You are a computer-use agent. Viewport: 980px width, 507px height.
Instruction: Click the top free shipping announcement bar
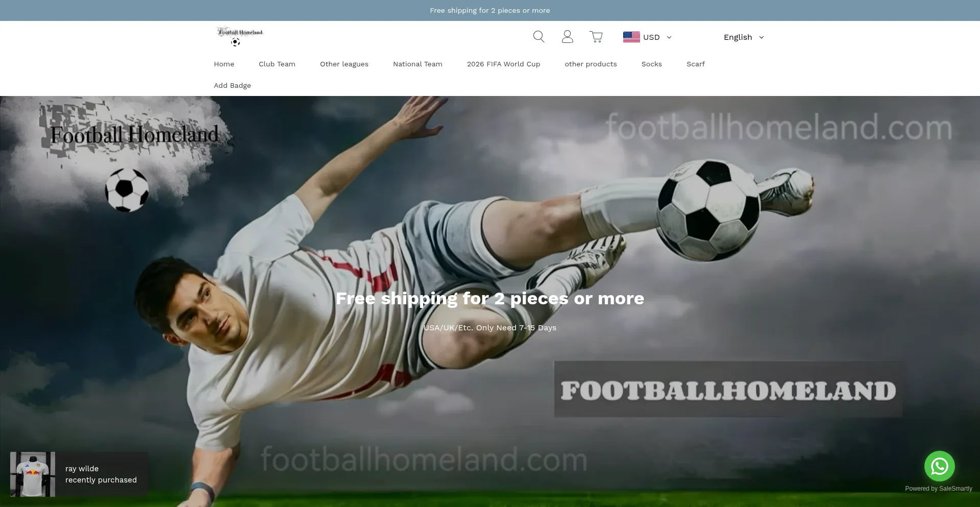tap(490, 10)
